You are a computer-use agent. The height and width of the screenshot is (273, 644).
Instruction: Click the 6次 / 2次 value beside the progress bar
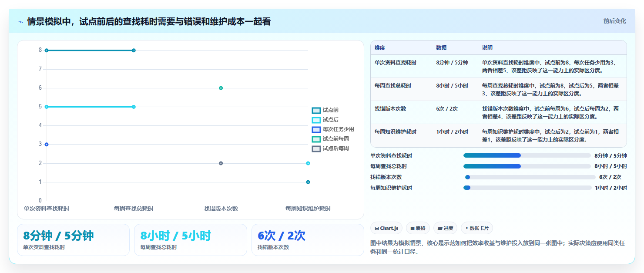[x=610, y=177]
